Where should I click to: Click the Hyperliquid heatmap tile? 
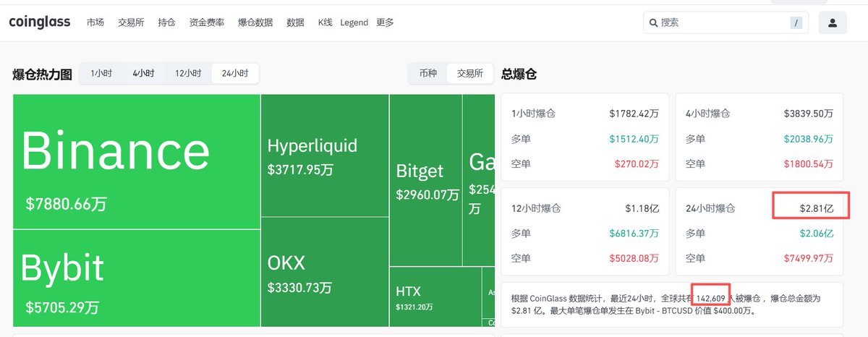[325, 155]
